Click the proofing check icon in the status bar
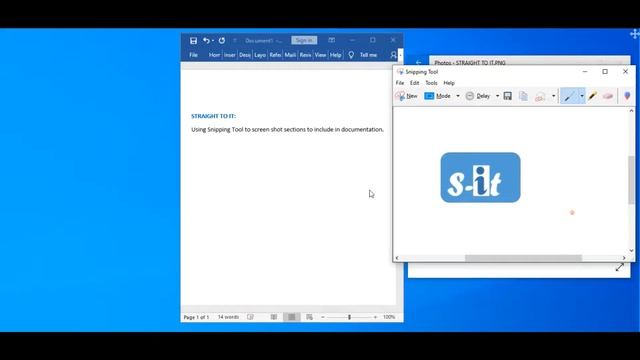Image resolution: width=640 pixels, height=360 pixels. coord(250,317)
